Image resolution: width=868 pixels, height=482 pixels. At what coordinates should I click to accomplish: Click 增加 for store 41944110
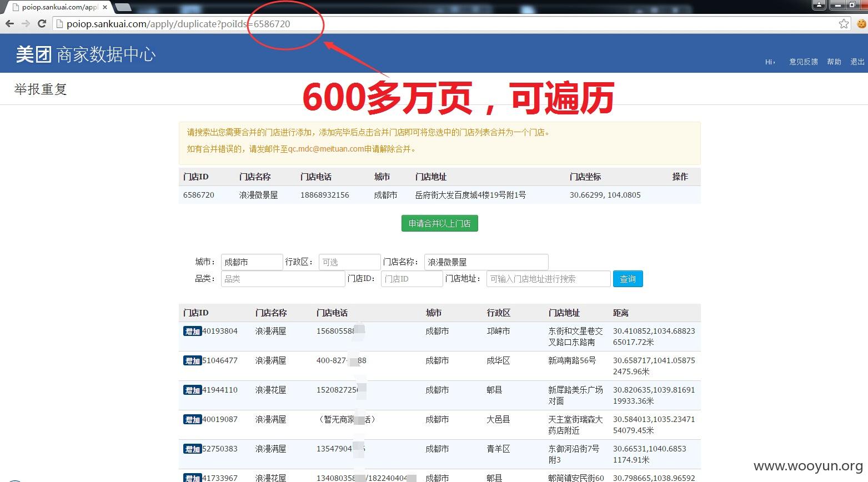point(192,390)
